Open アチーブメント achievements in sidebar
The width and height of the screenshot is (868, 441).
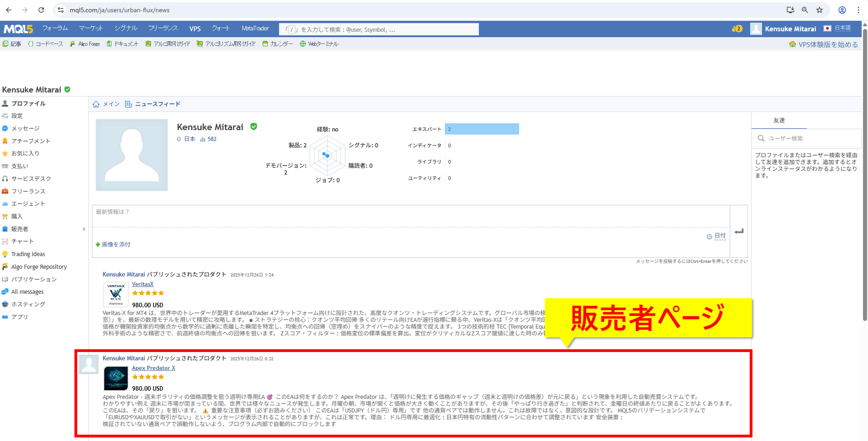click(x=31, y=141)
